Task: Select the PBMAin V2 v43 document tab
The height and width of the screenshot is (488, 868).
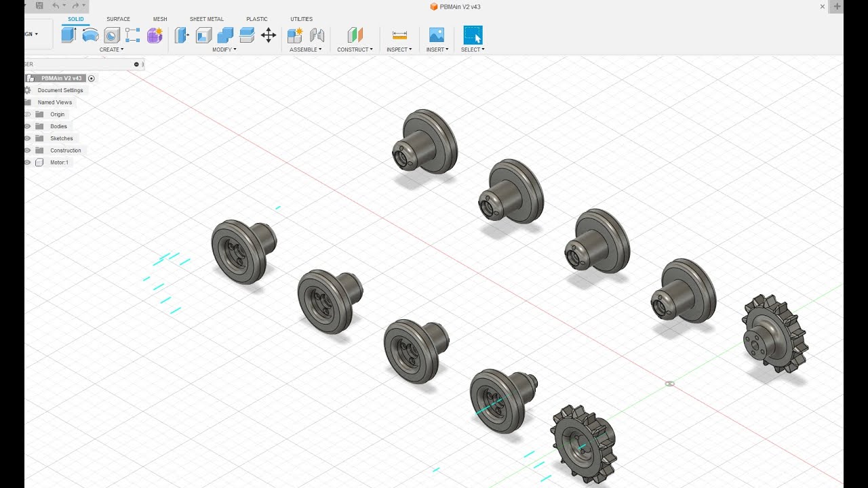Action: click(x=456, y=6)
